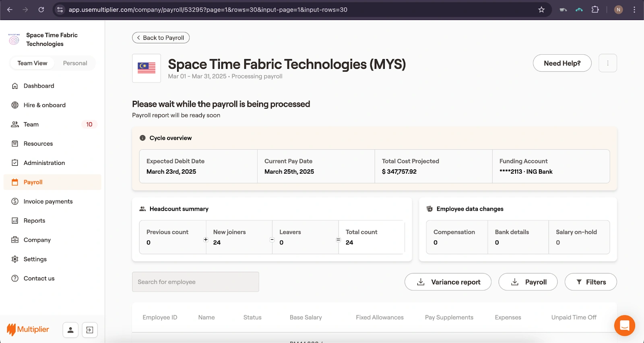Reload the page with the refresh icon

pos(41,10)
